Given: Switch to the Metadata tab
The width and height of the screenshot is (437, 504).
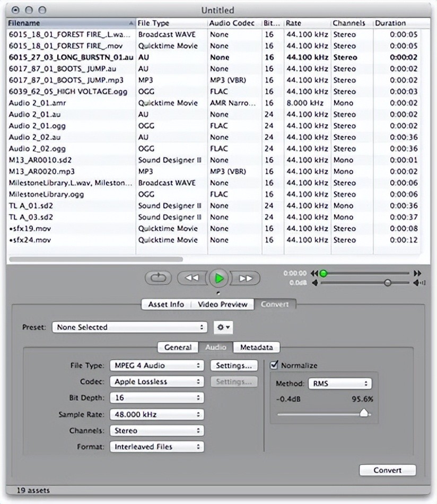Looking at the screenshot, I should coord(256,347).
